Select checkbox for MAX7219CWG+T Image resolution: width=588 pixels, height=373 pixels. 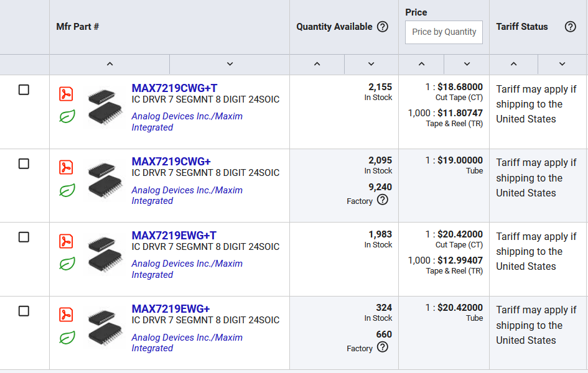(24, 90)
